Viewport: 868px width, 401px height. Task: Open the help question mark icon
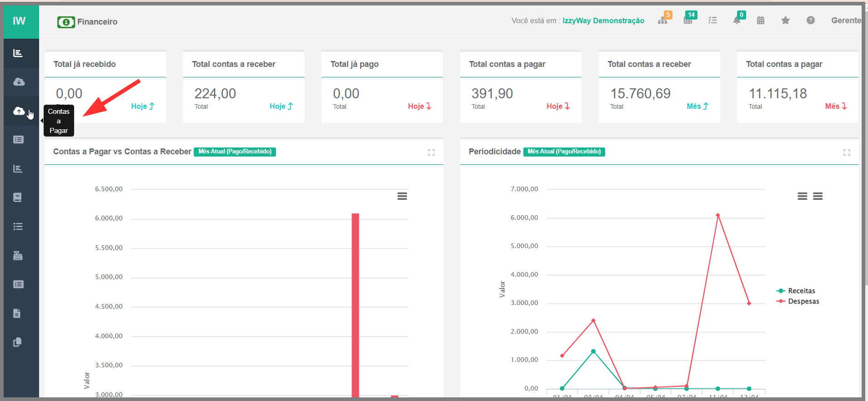(810, 20)
